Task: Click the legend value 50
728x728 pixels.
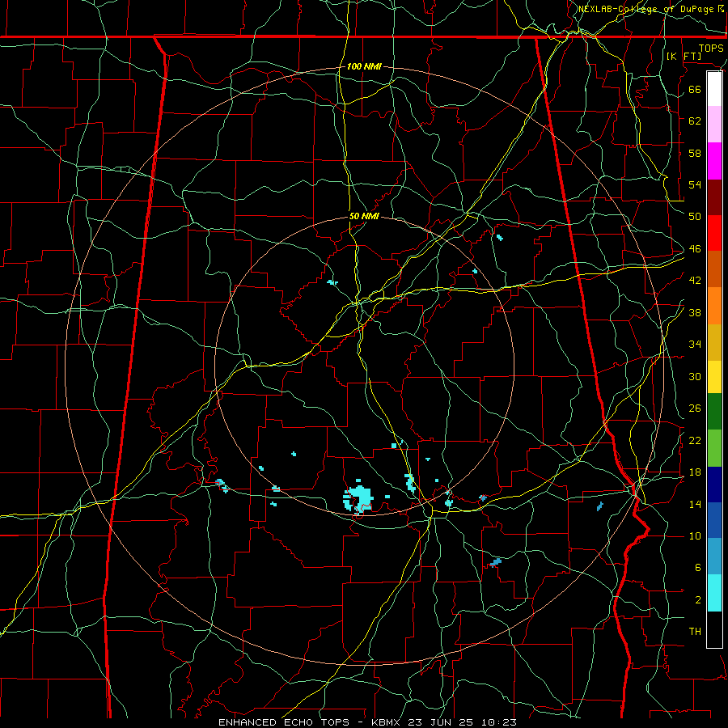Action: [695, 216]
